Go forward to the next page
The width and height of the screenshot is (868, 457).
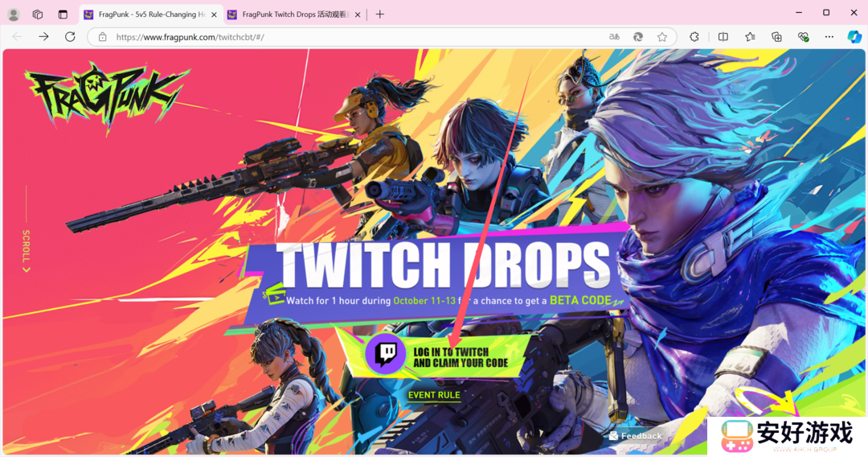coord(43,37)
